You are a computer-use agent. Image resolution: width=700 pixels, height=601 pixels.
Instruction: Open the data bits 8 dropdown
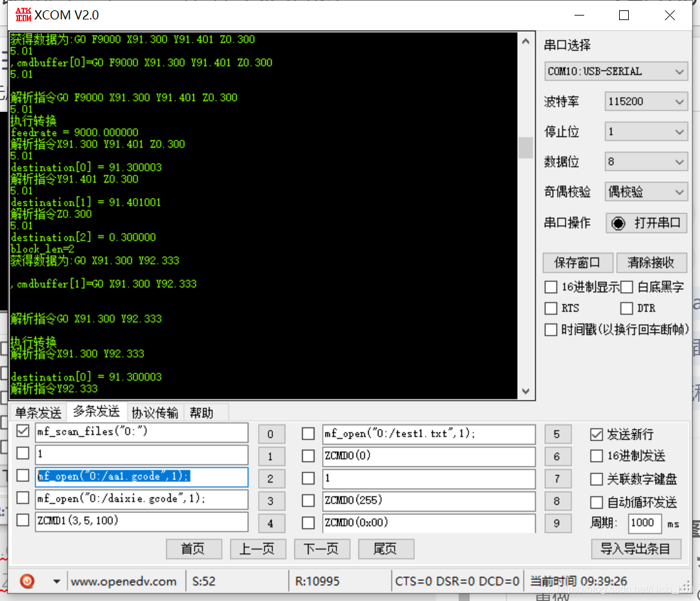click(646, 162)
